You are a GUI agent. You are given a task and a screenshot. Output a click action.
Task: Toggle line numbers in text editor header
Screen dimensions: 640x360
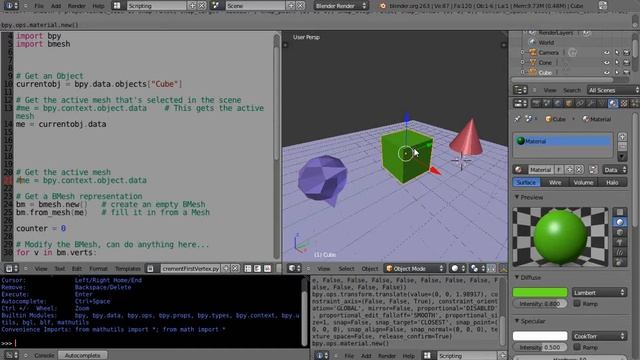[248, 268]
